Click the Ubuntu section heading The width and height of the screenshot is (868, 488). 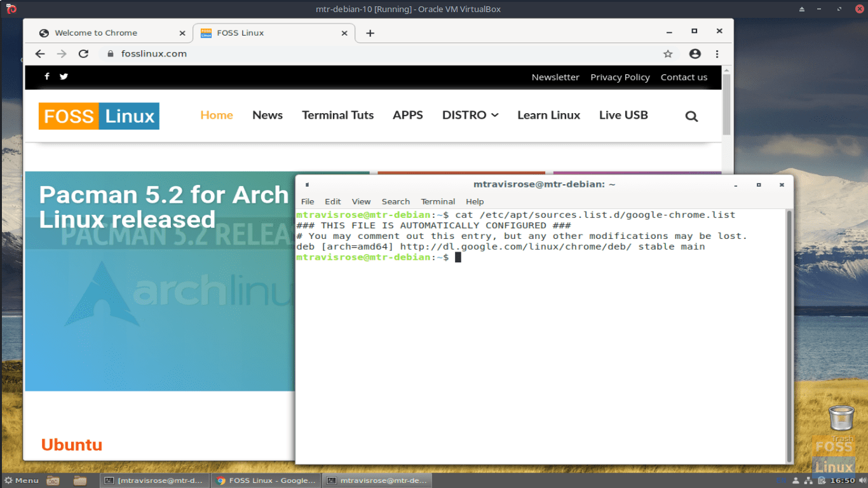point(72,445)
